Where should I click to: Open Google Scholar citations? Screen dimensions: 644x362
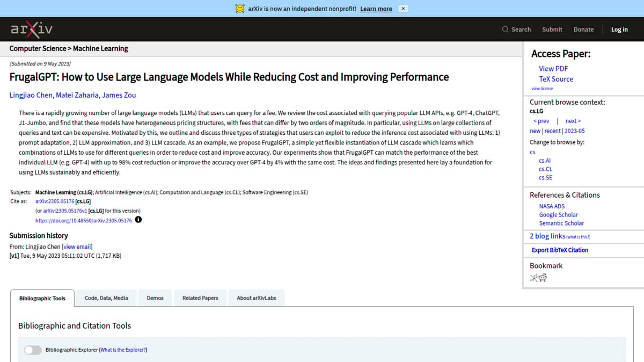coord(558,215)
